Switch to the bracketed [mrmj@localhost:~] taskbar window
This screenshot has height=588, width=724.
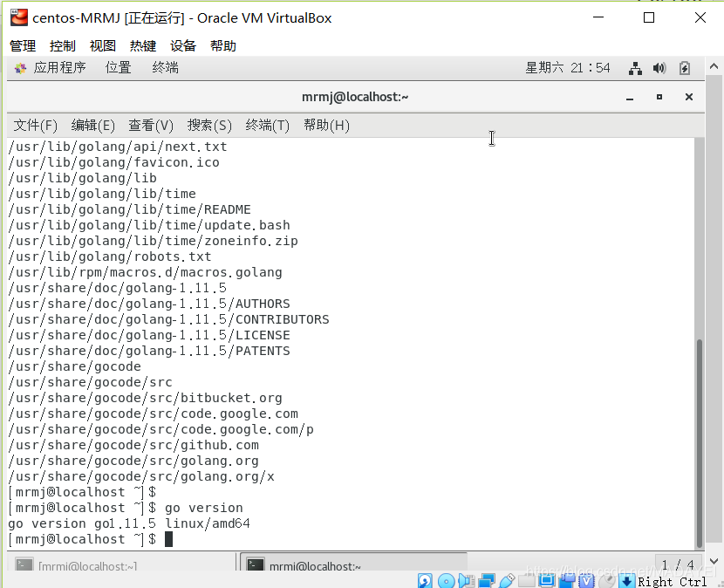coord(121,562)
